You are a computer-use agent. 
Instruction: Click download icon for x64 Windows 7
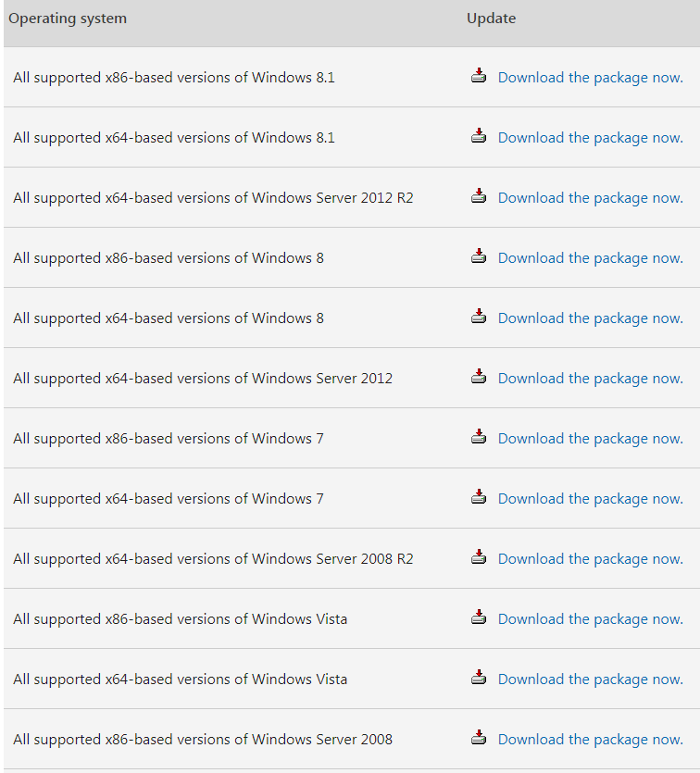478,496
